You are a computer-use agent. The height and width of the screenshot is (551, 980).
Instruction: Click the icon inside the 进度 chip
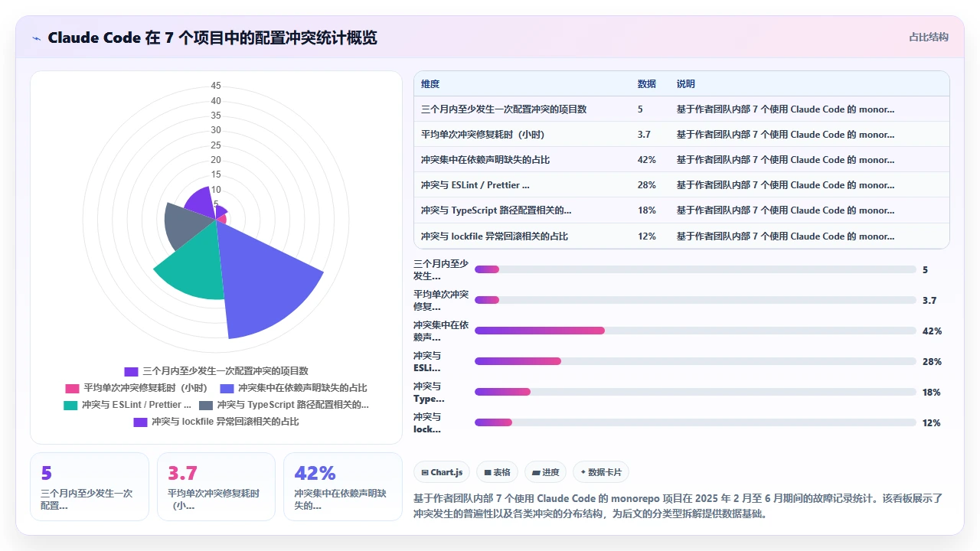(536, 473)
